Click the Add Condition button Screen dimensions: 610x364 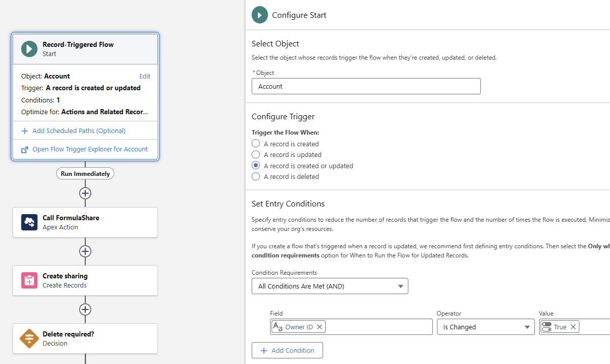pyautogui.click(x=287, y=350)
